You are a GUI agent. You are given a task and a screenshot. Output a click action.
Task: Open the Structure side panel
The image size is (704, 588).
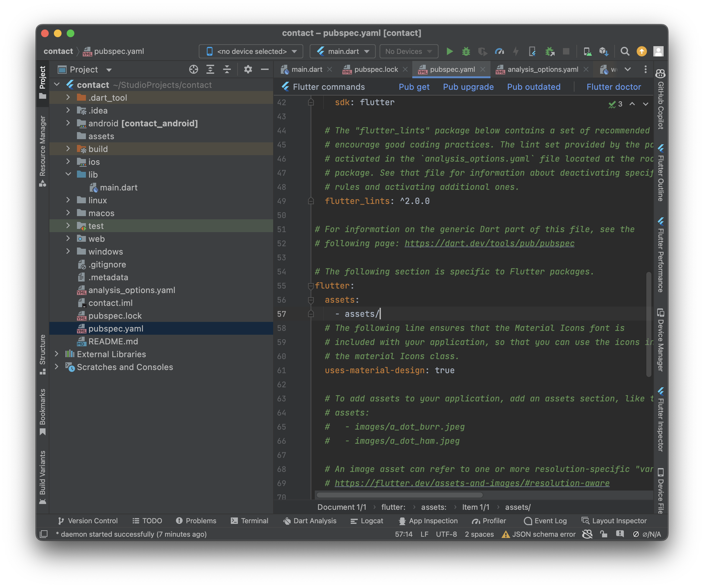coord(43,354)
